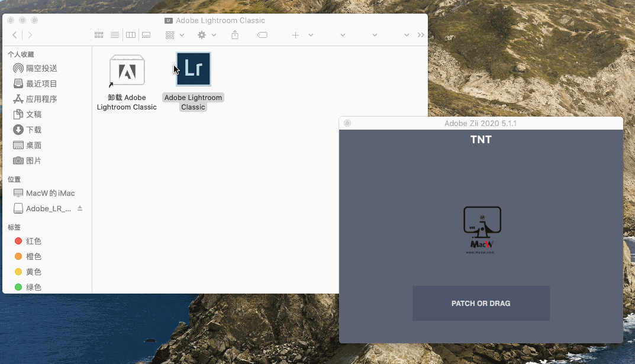Select the Adobe Lightroom Classic Lr app icon

[x=193, y=69]
